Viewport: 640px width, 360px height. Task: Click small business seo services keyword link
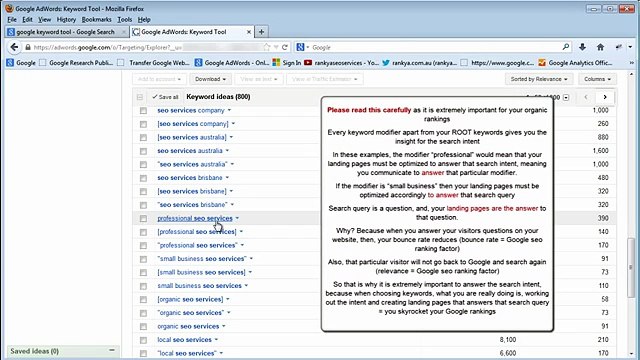200,286
